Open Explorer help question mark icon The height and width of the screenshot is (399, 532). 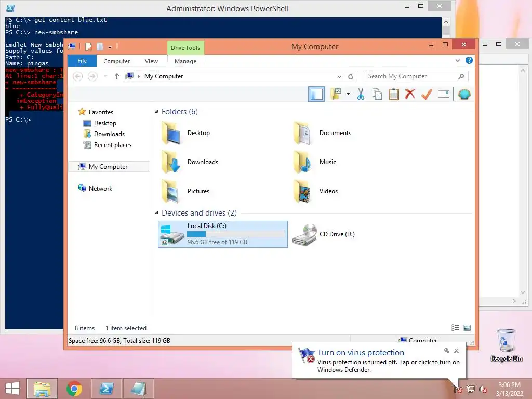click(469, 60)
